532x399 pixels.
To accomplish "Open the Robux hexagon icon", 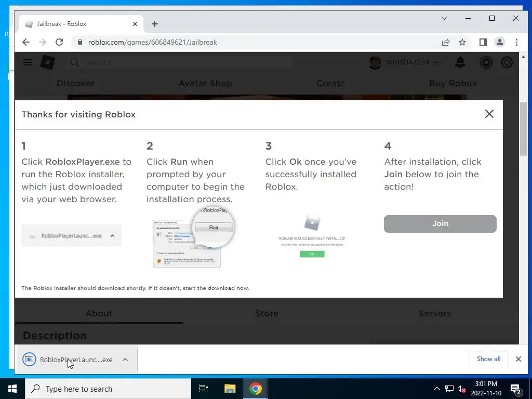I will pos(486,62).
